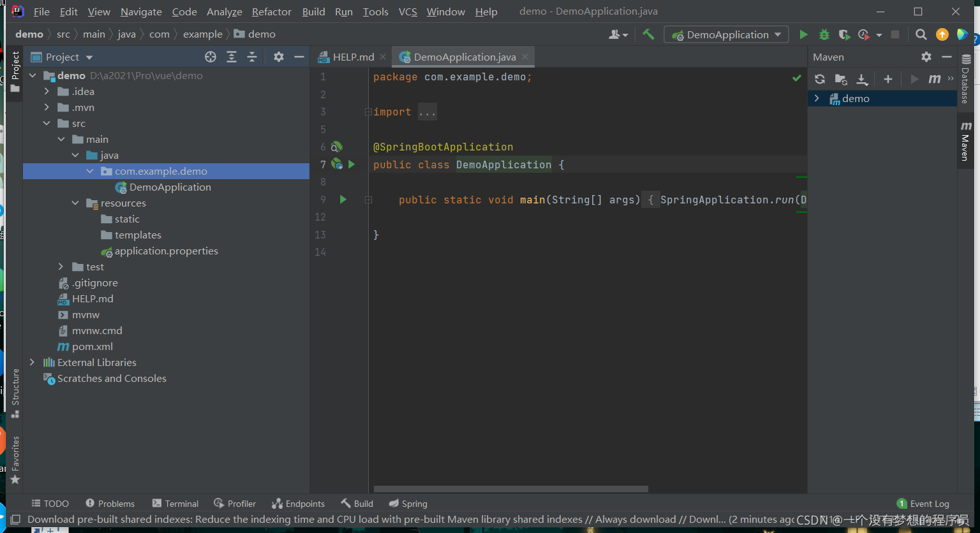Click the Spring bean gutter icon on line 6

(336, 147)
